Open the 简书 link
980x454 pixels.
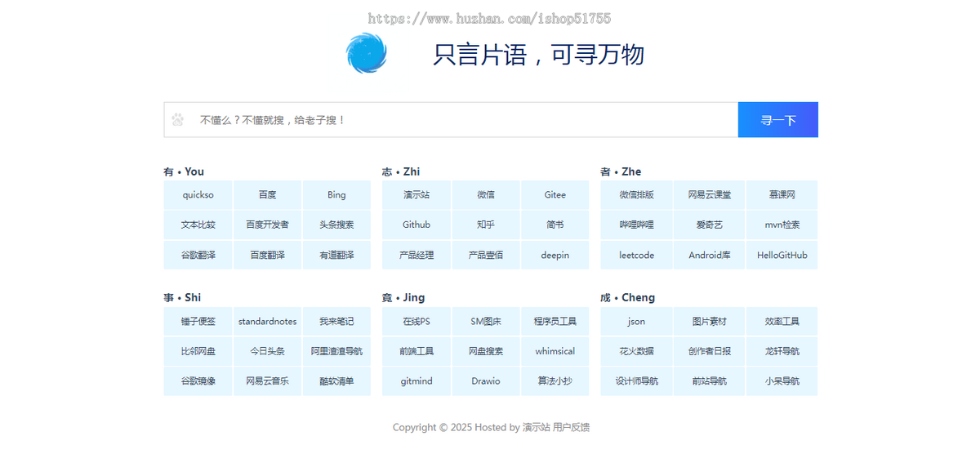555,225
